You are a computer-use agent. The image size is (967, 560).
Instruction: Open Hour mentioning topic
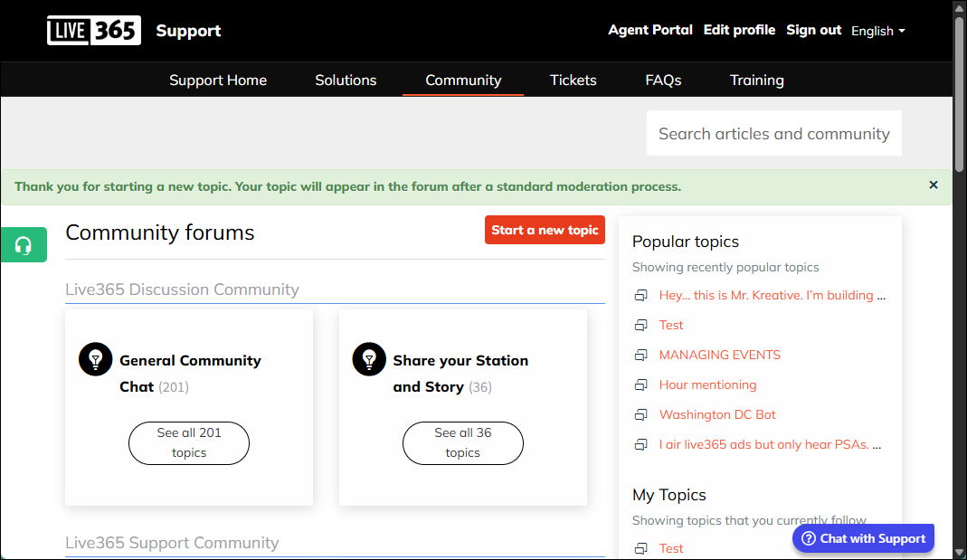coord(707,384)
